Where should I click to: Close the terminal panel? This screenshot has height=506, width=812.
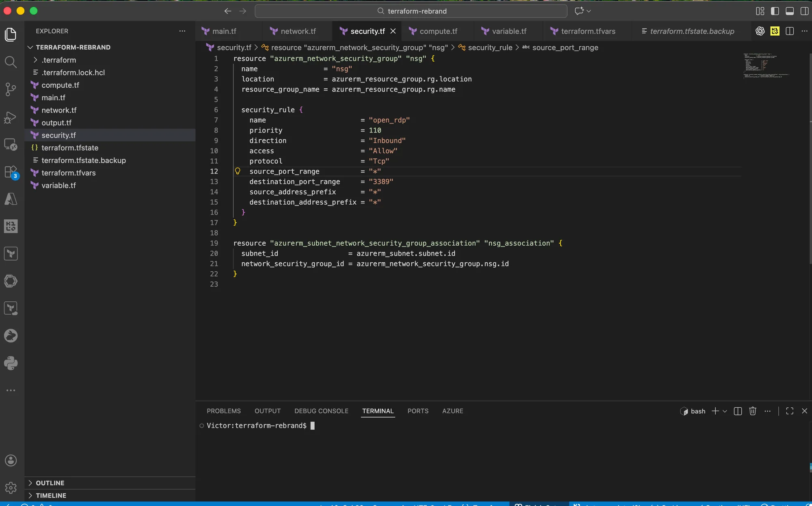804,411
